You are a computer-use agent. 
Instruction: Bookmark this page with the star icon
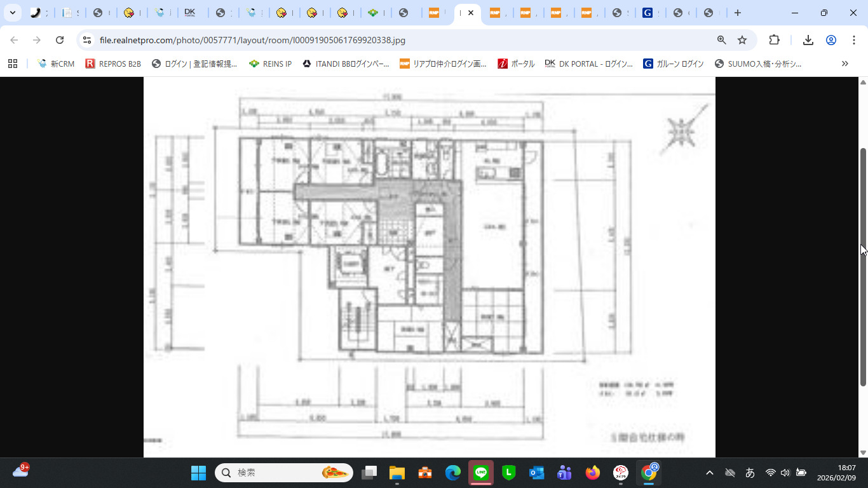[x=742, y=40]
